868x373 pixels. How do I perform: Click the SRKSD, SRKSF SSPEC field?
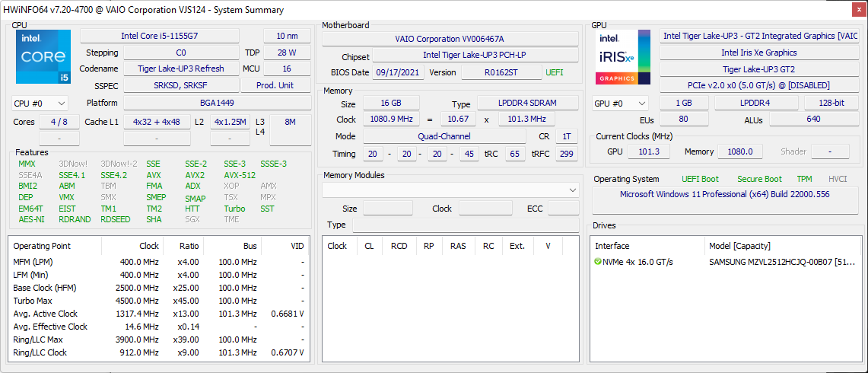pyautogui.click(x=181, y=86)
